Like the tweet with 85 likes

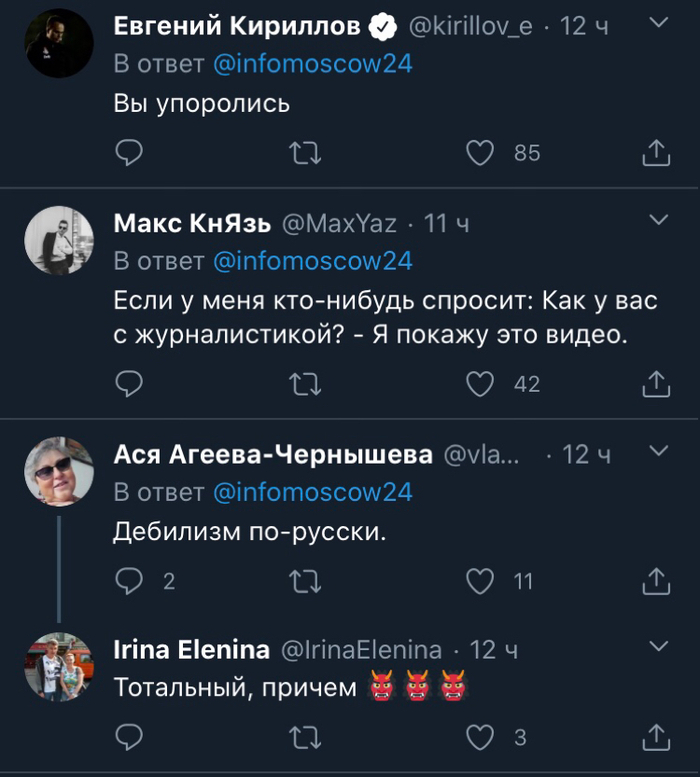tap(481, 152)
